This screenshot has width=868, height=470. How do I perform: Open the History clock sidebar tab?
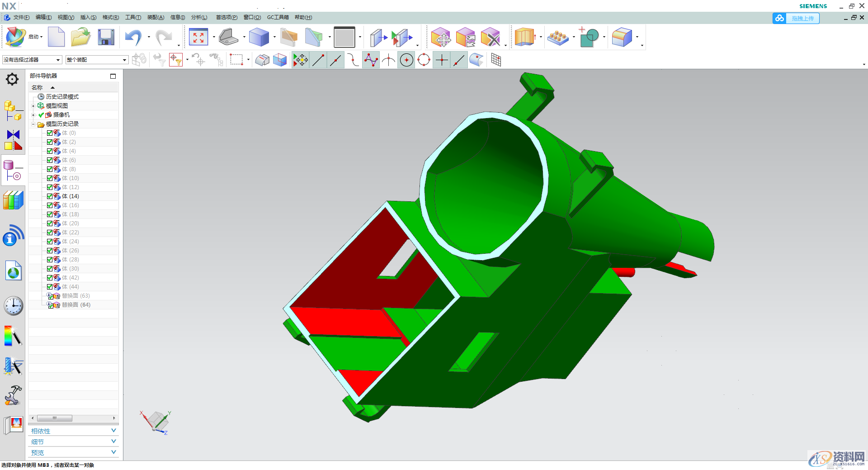[x=13, y=306]
